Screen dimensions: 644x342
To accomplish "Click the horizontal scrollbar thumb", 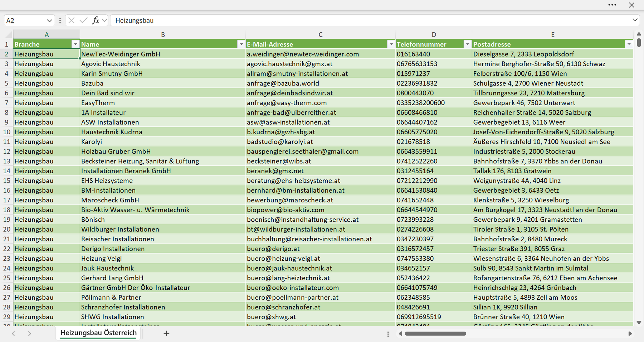I will pyautogui.click(x=435, y=334).
